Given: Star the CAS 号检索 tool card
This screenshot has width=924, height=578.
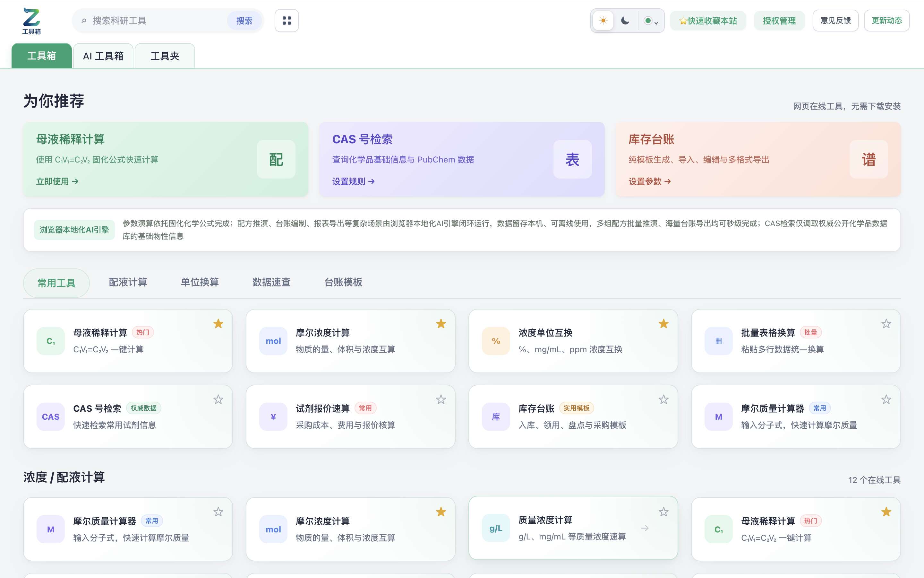Looking at the screenshot, I should click(x=218, y=399).
